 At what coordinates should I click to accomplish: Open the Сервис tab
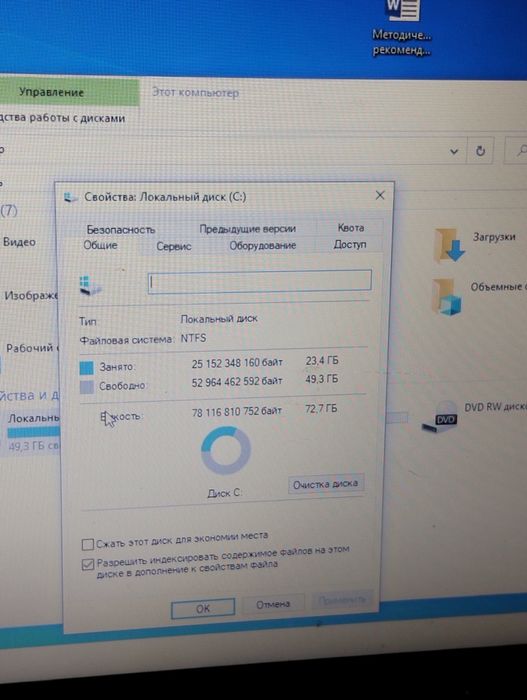click(x=174, y=246)
